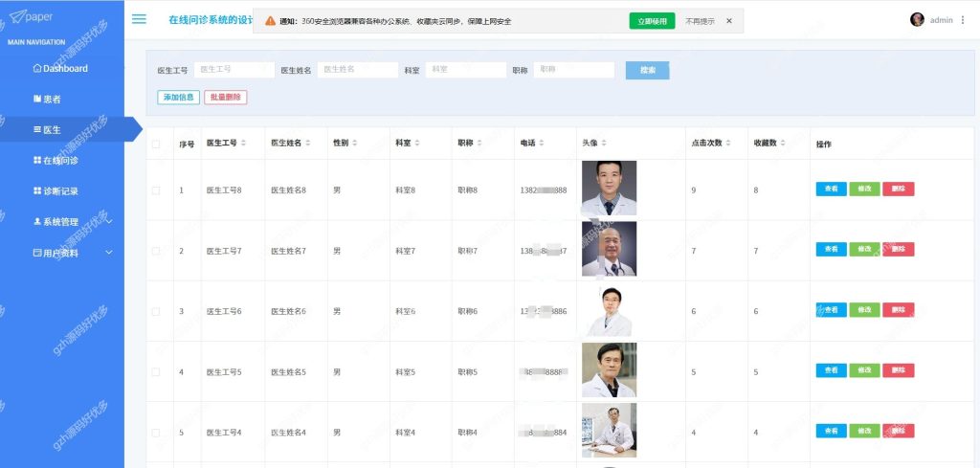
Task: Click 修改 for 医生姓名7
Action: (864, 249)
